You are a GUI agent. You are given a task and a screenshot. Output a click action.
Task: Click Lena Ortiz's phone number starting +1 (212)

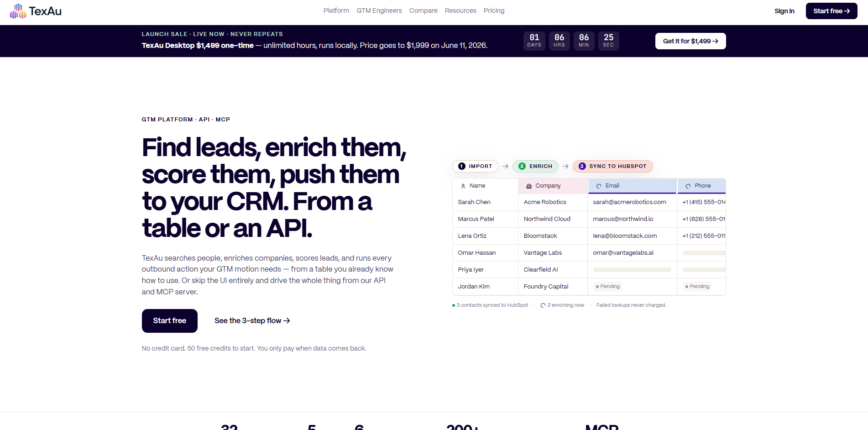[x=704, y=236]
